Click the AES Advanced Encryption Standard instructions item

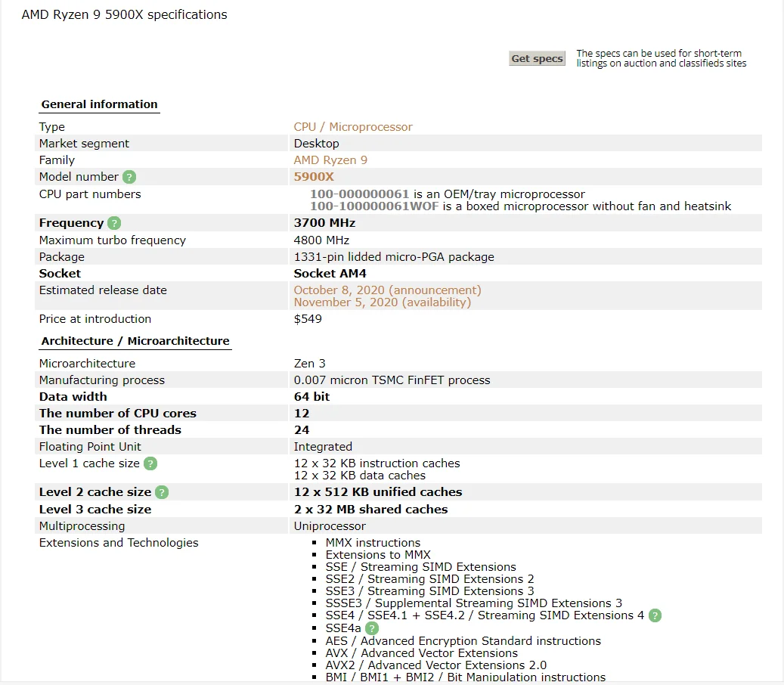tap(463, 641)
